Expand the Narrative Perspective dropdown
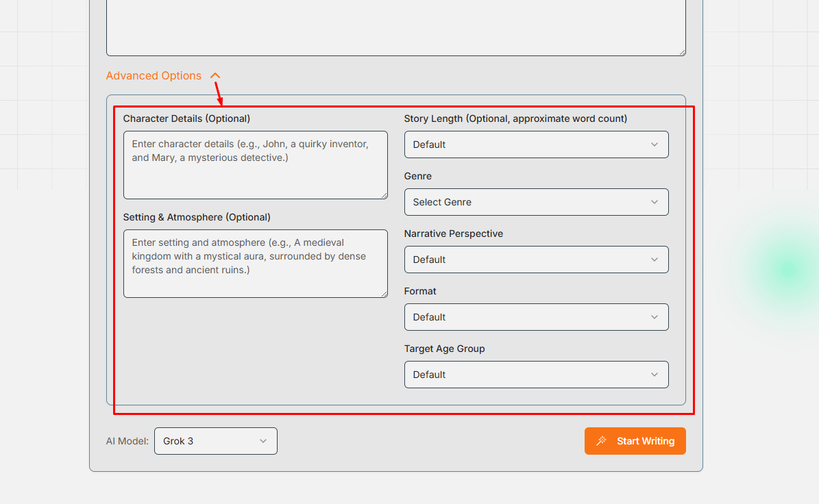The height and width of the screenshot is (504, 819). (x=536, y=260)
